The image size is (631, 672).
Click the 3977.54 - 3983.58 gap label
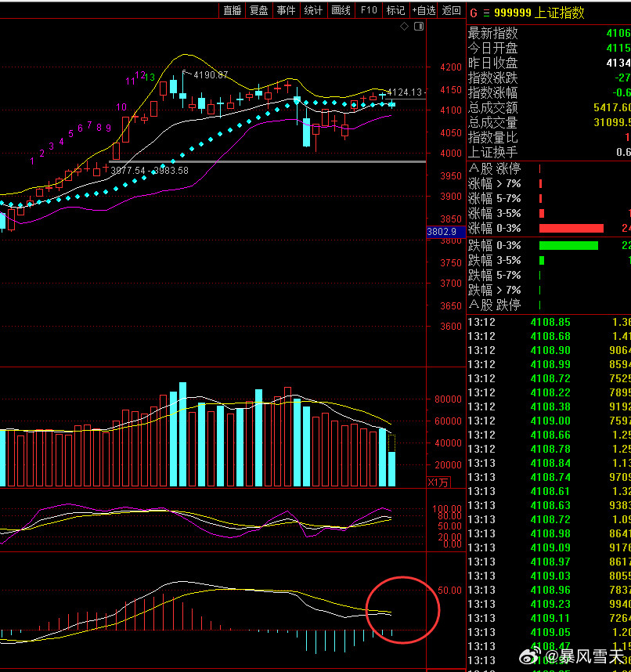pos(150,171)
